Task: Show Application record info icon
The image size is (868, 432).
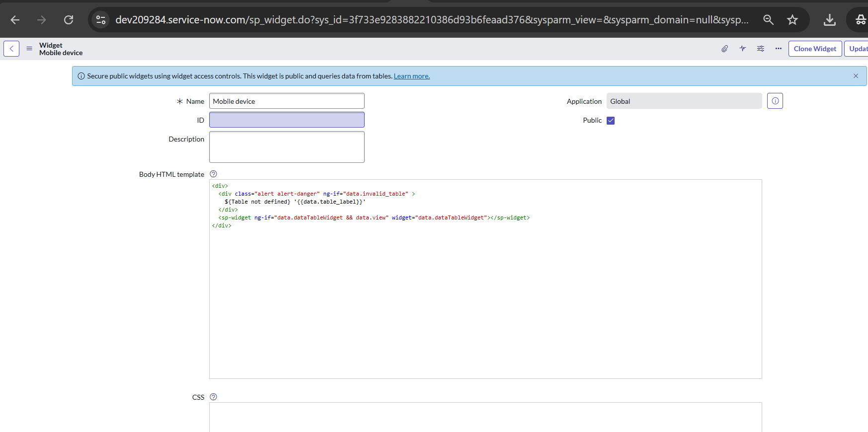Action: [775, 101]
